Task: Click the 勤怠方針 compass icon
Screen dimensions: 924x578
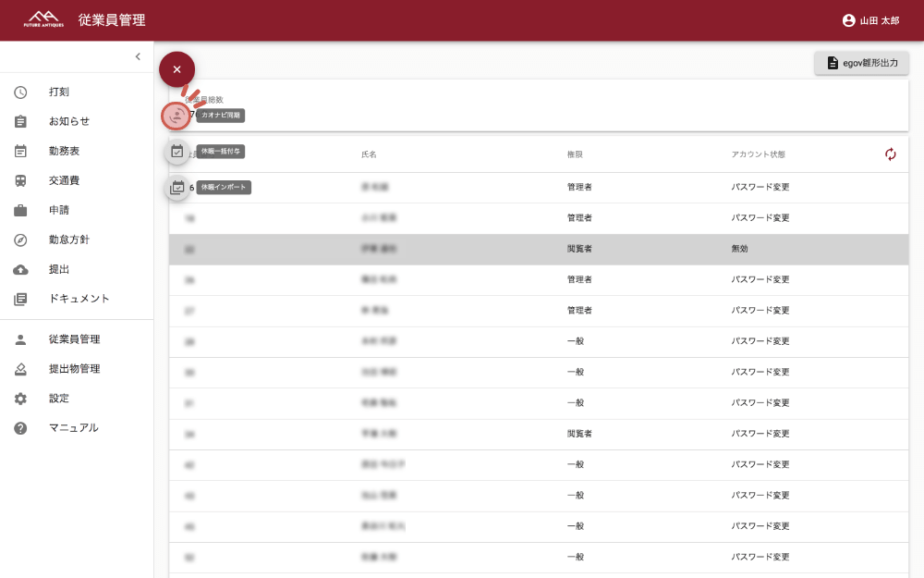Action: coord(20,240)
